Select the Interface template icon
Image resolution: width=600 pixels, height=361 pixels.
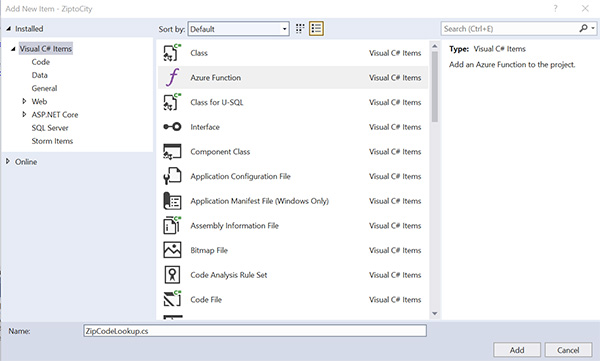(x=172, y=127)
